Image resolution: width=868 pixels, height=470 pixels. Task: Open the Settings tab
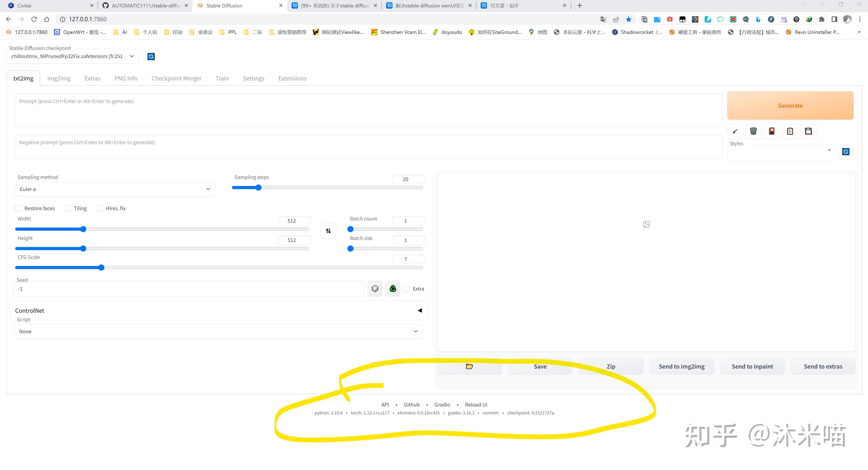pos(253,78)
